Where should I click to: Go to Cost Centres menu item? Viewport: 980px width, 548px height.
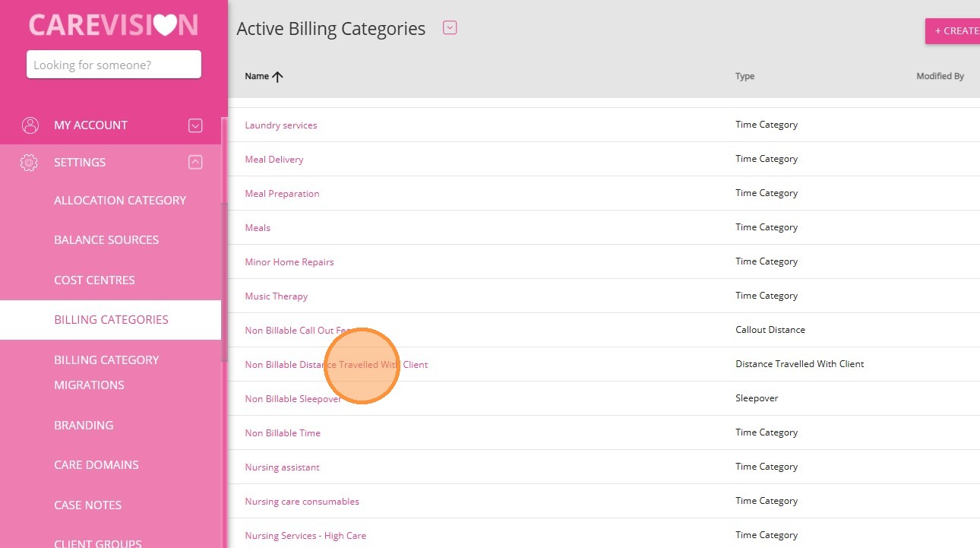94,280
